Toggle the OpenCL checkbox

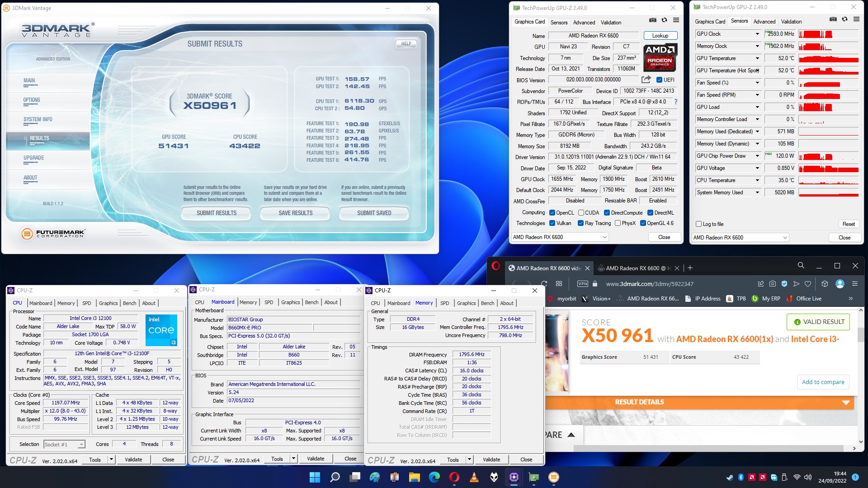(552, 213)
